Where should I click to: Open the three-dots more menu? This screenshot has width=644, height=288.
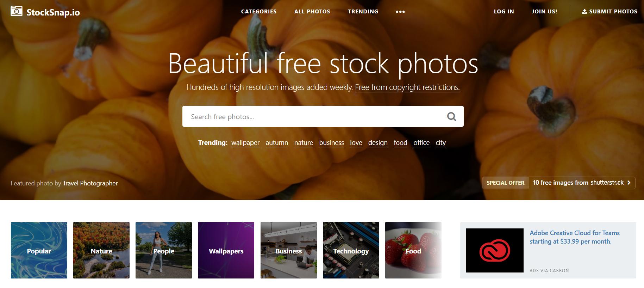400,12
